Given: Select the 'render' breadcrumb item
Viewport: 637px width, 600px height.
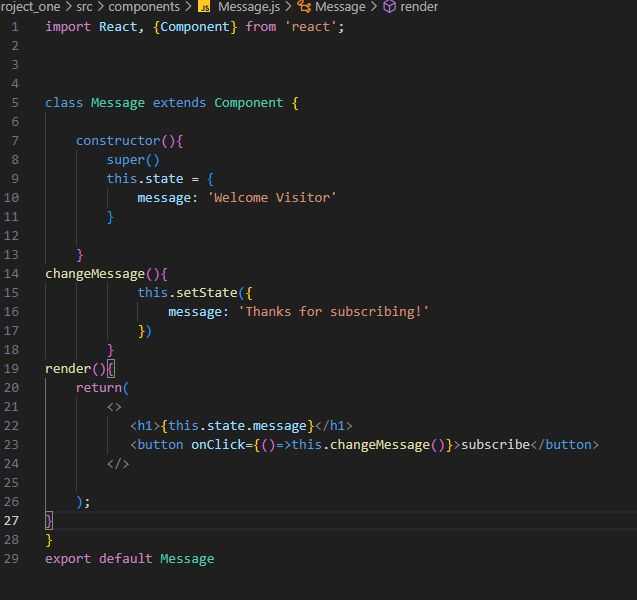Looking at the screenshot, I should tap(419, 7).
